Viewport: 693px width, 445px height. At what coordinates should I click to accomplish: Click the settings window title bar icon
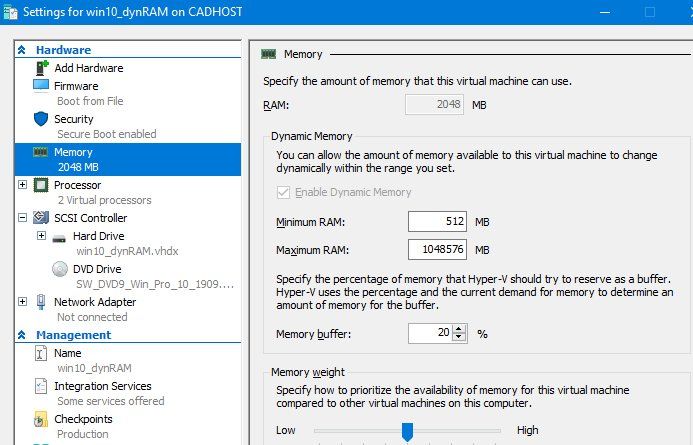click(x=10, y=11)
